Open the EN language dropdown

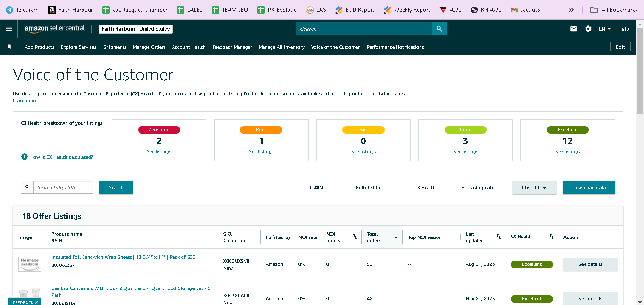[x=604, y=29]
